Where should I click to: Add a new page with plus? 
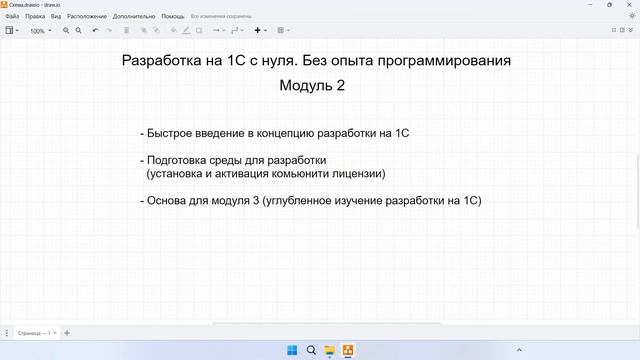[67, 333]
